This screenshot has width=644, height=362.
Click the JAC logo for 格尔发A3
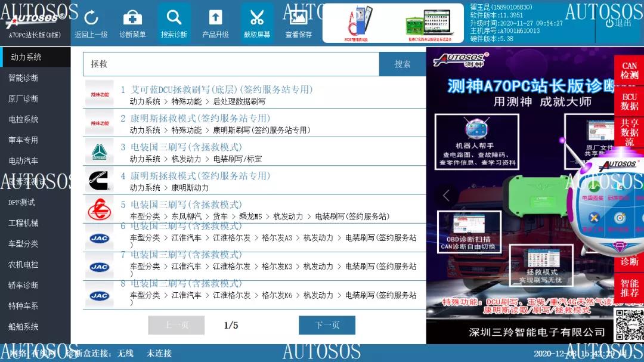coord(100,238)
